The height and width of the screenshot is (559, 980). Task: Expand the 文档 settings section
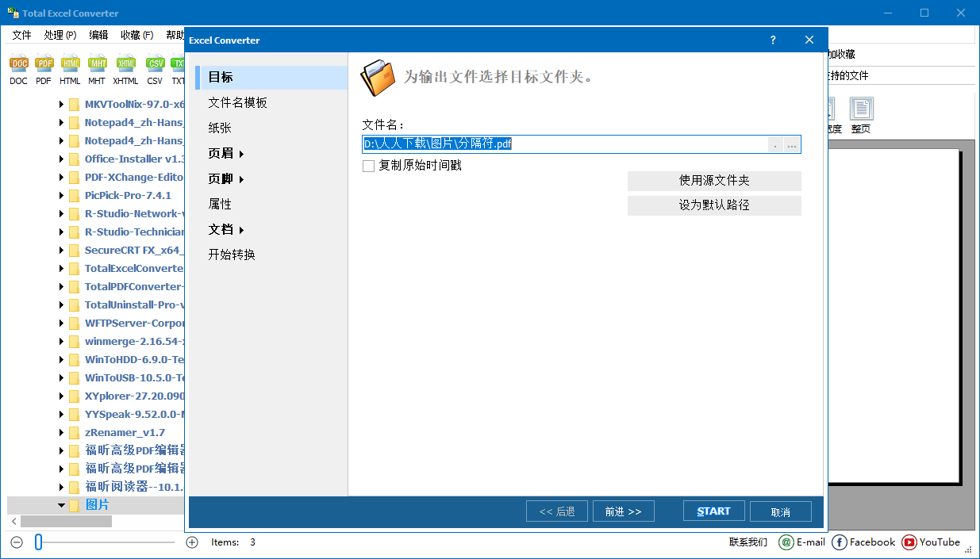point(220,229)
